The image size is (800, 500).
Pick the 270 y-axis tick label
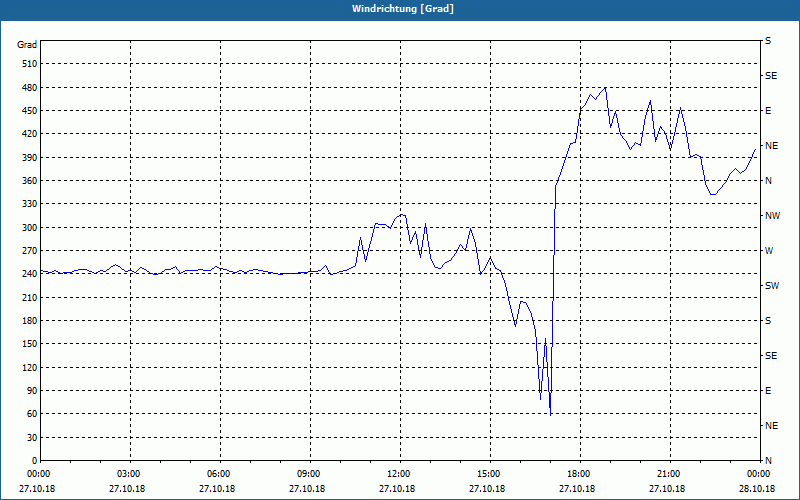[x=30, y=251]
